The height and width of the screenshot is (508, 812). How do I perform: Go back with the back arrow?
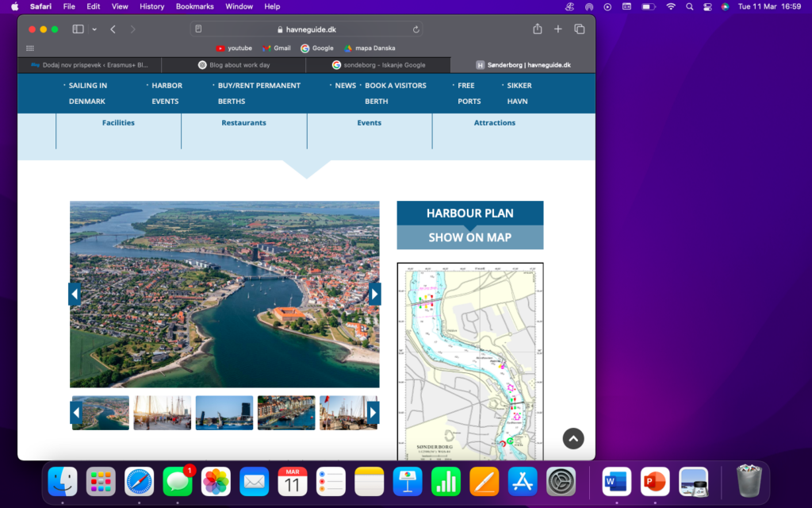[113, 29]
